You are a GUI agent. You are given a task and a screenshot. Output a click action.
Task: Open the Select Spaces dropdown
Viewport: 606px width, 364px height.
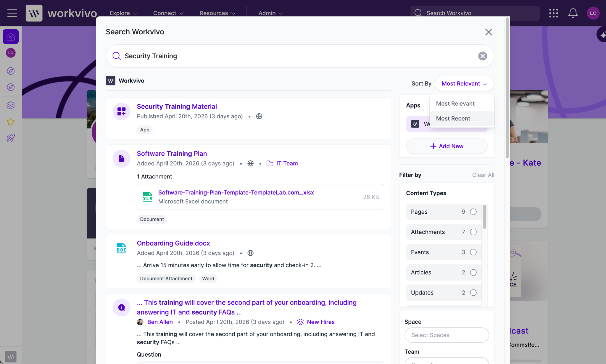447,335
